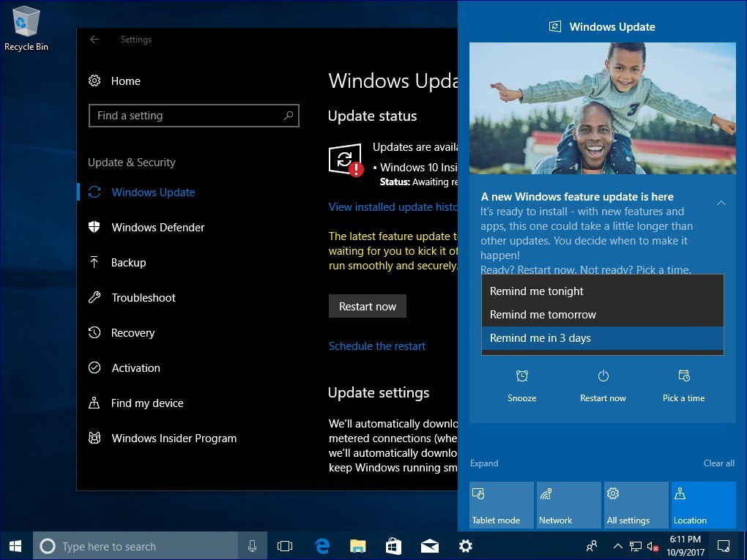Click the update status alert icon
Viewport: 747px width, 560px height.
[346, 160]
